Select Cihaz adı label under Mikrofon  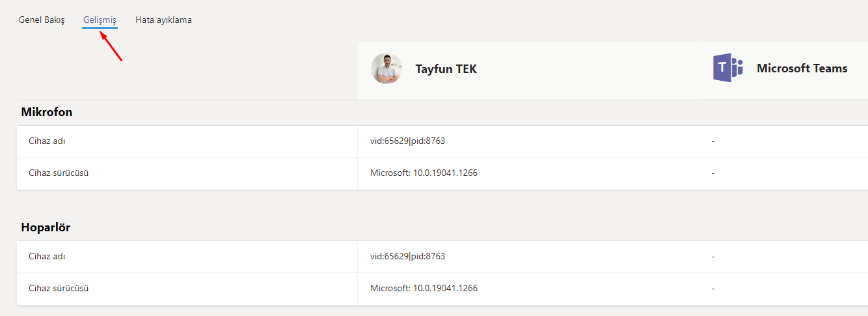[x=47, y=141]
